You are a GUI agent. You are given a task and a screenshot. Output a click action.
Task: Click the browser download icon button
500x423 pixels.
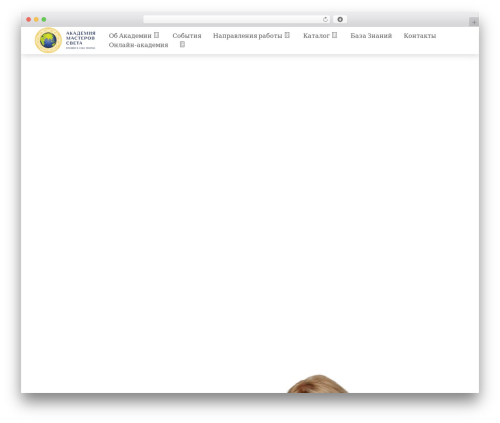[x=340, y=20]
